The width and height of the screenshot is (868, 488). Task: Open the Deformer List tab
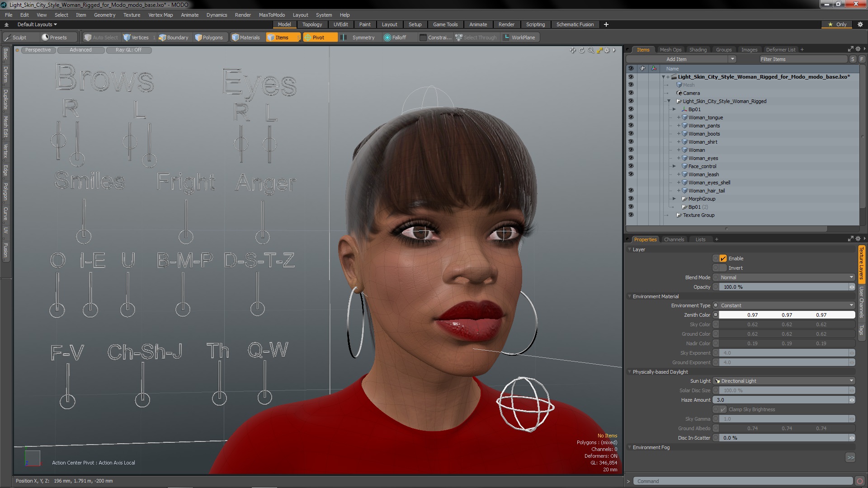tap(781, 50)
